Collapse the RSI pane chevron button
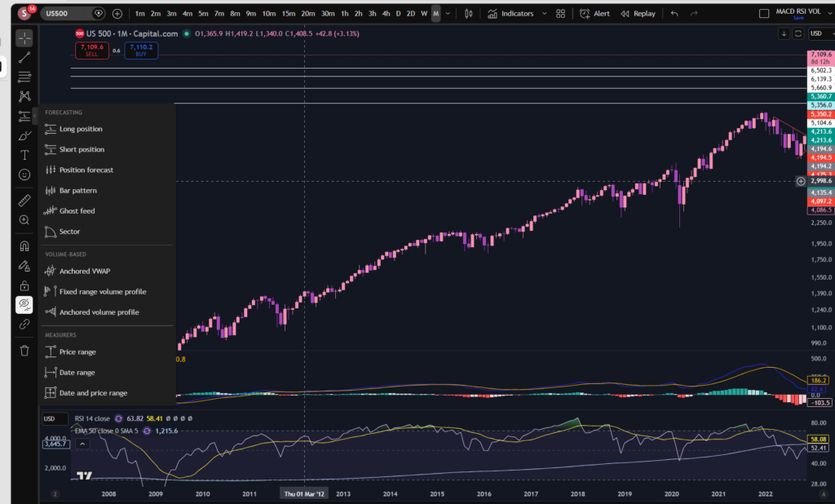Image resolution: width=835 pixels, height=504 pixels. click(x=82, y=444)
